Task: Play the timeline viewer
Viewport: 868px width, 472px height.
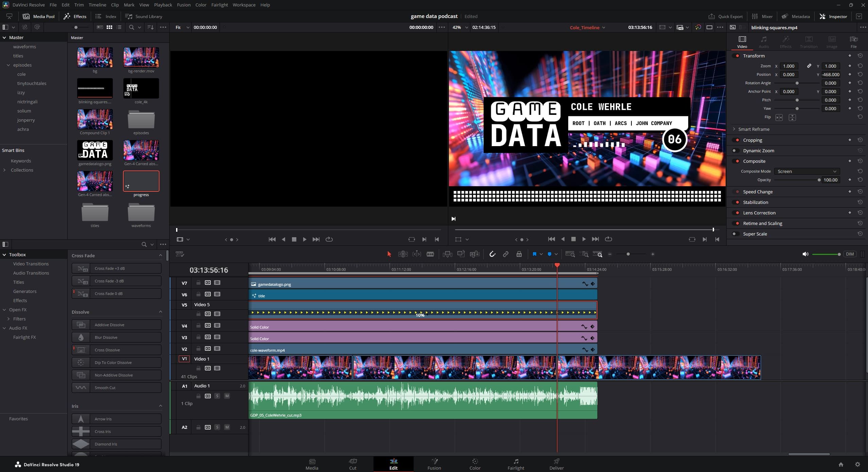Action: coord(584,239)
